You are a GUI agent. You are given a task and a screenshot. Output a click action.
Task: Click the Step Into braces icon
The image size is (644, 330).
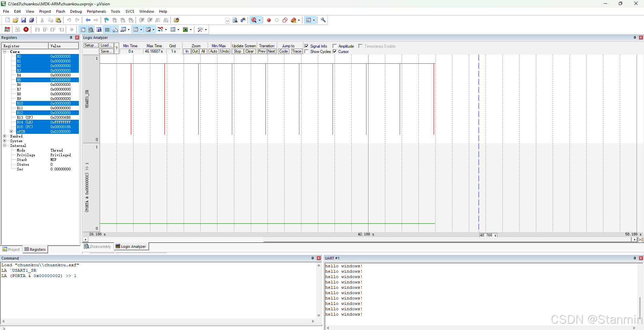pyautogui.click(x=37, y=30)
